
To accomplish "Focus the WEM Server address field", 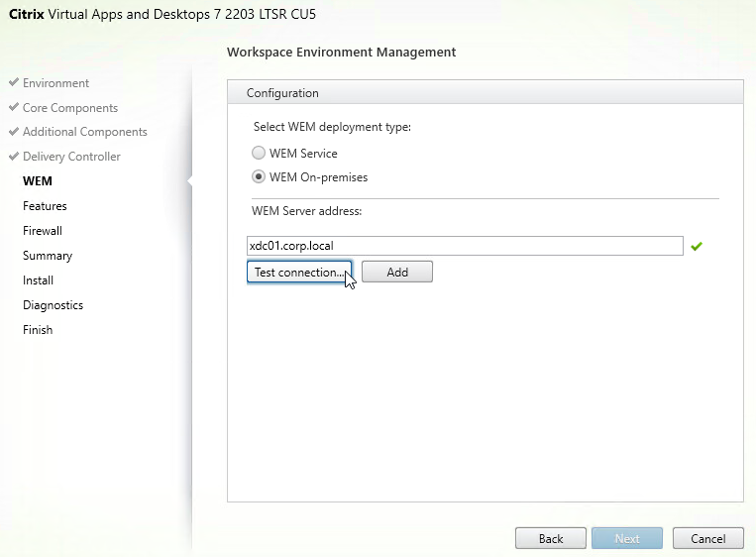I will 465,246.
